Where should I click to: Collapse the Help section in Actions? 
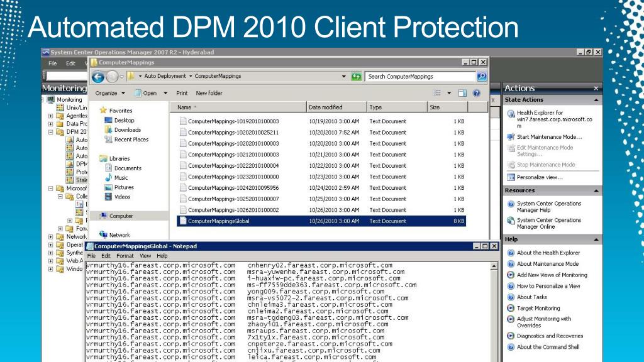[x=596, y=239]
